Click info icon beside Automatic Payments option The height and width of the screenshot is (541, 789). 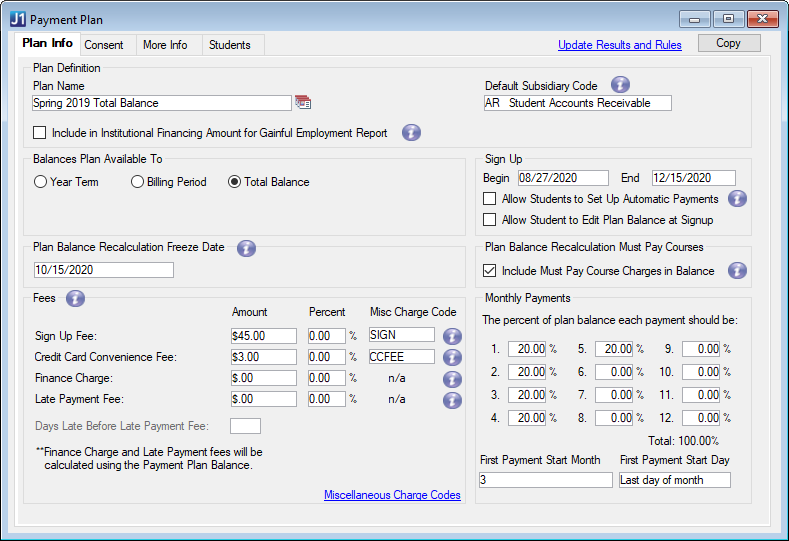click(x=738, y=199)
